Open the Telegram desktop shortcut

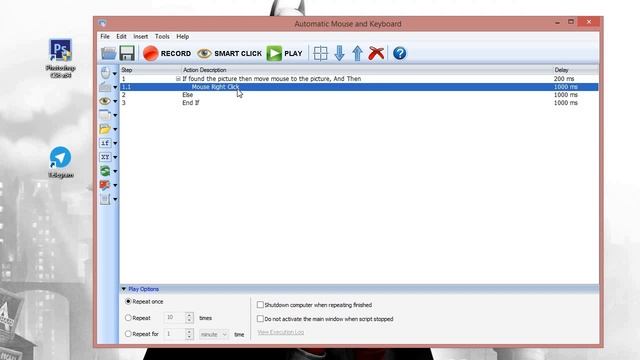60,162
